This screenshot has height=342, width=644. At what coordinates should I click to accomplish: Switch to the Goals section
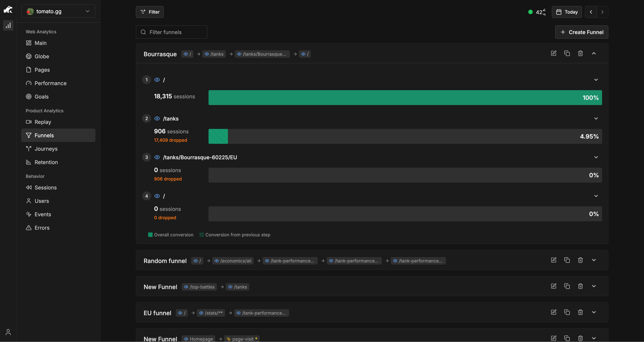pyautogui.click(x=42, y=96)
